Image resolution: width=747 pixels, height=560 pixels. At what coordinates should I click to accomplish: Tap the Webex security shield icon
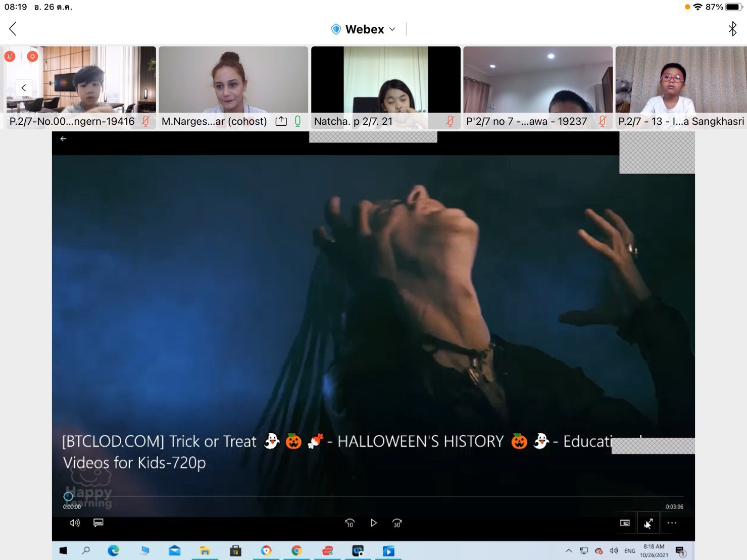tap(336, 29)
